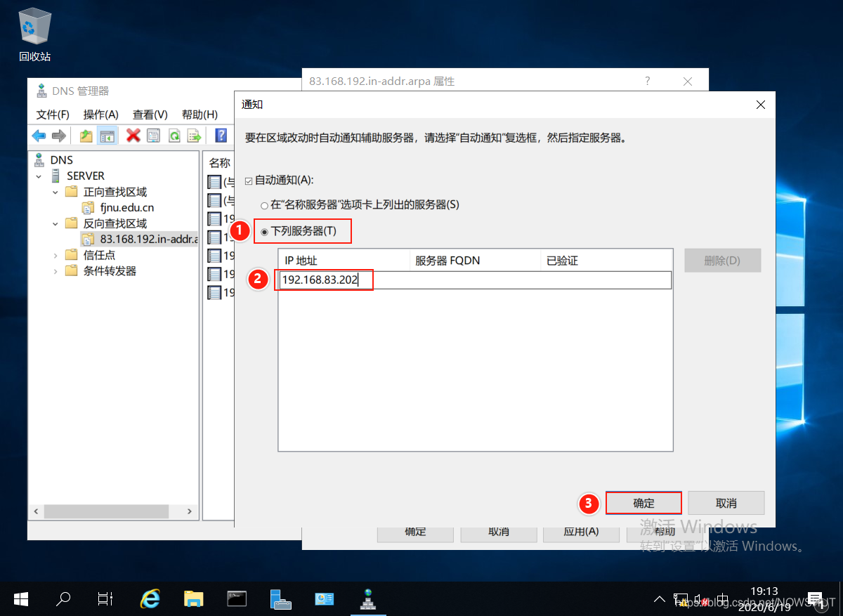Enable the 自动通知(A) checkbox
This screenshot has height=616, width=843.
[249, 180]
